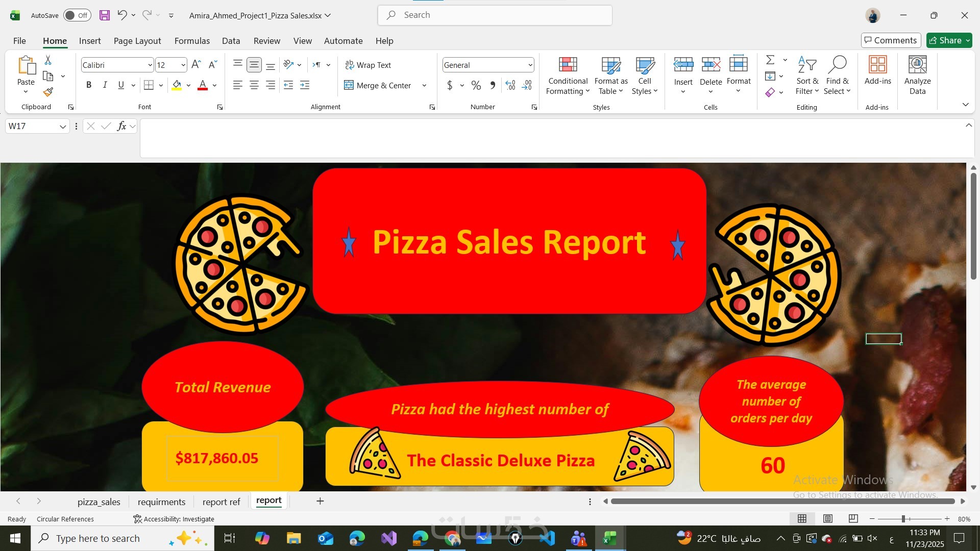
Task: Click Percent Style number format
Action: click(476, 85)
